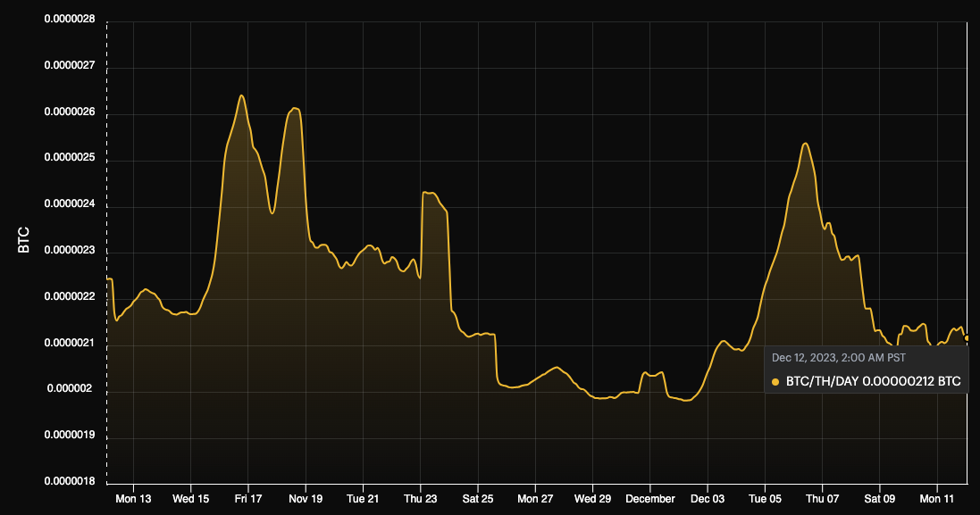Click the y-axis label 0.000002
The width and height of the screenshot is (980, 515).
click(70, 388)
